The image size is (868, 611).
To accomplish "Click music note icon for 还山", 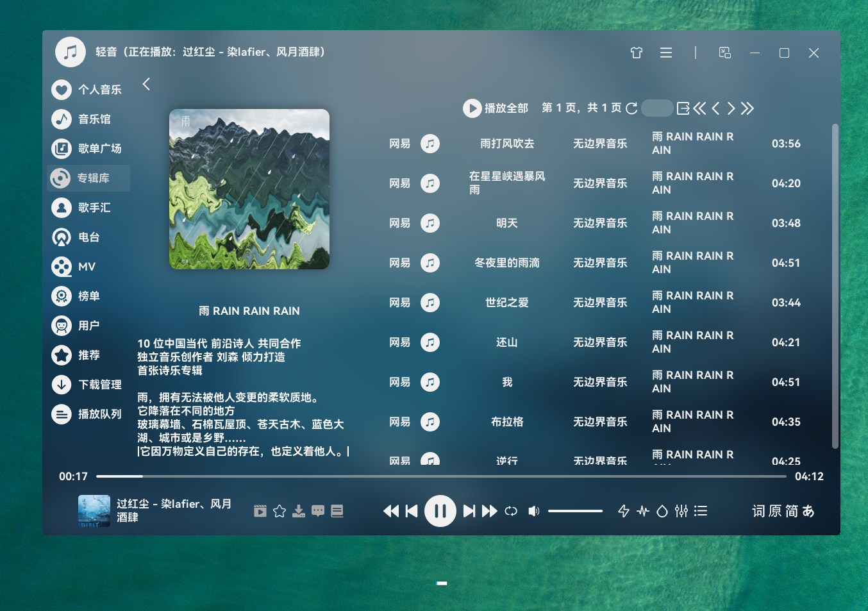I will tap(430, 342).
